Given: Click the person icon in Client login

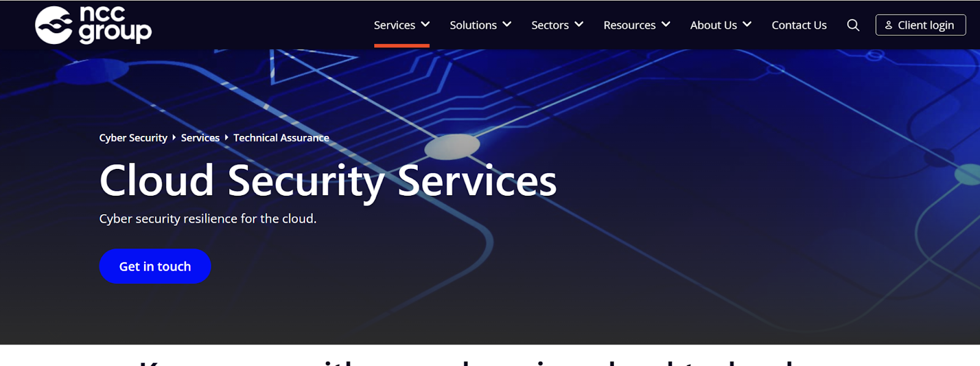Looking at the screenshot, I should pos(889,25).
